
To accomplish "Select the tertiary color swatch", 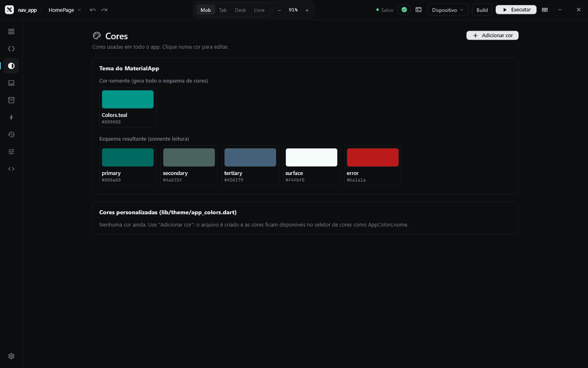I will click(250, 166).
